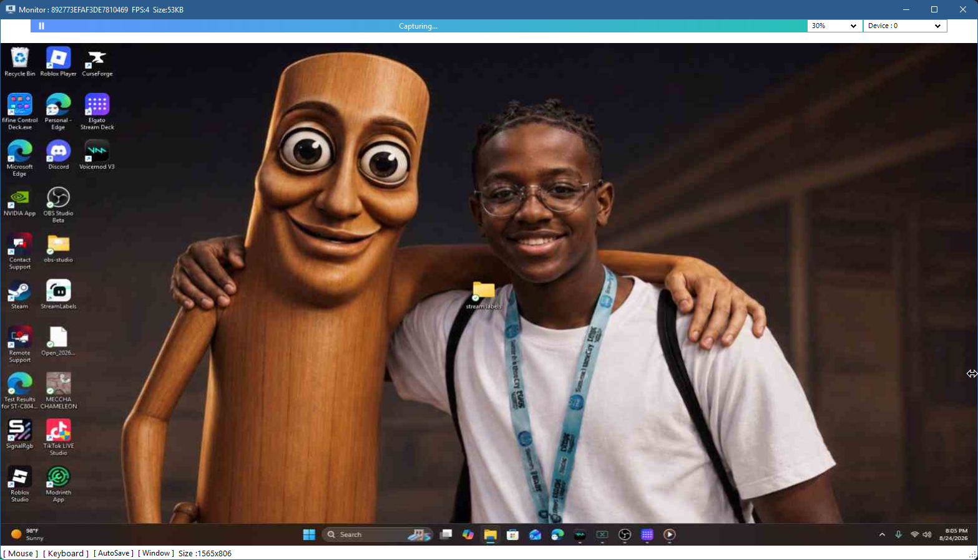This screenshot has height=560, width=978.
Task: Open the media player taskbar icon
Action: [670, 534]
